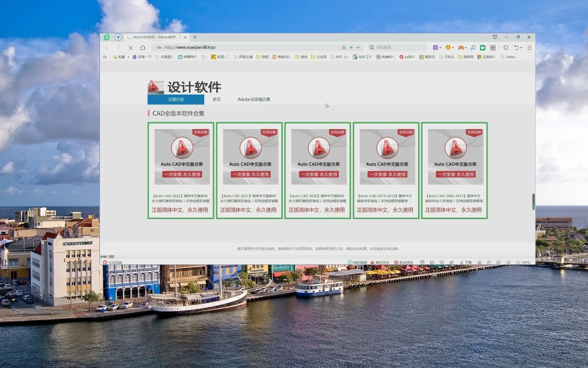The height and width of the screenshot is (368, 588).
Task: Open the four-squares apps grid icon
Action: [x=493, y=48]
